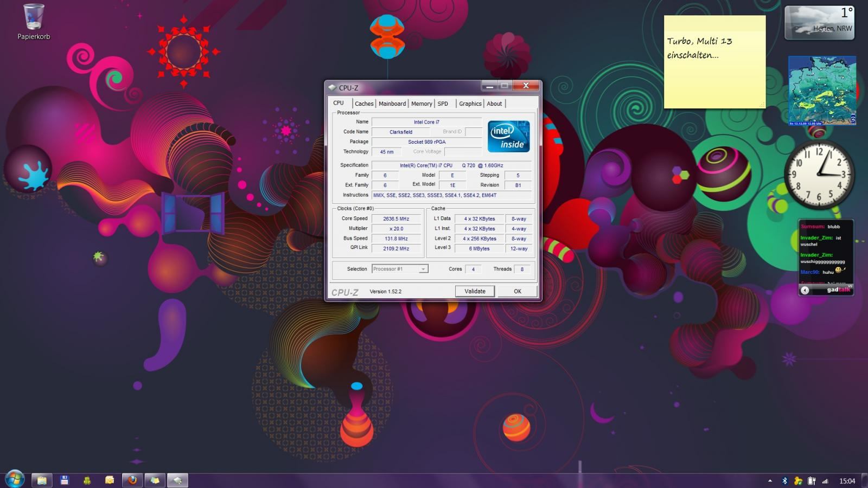Click the CPU-Z title bar chip icon
This screenshot has width=868, height=488.
click(x=332, y=87)
